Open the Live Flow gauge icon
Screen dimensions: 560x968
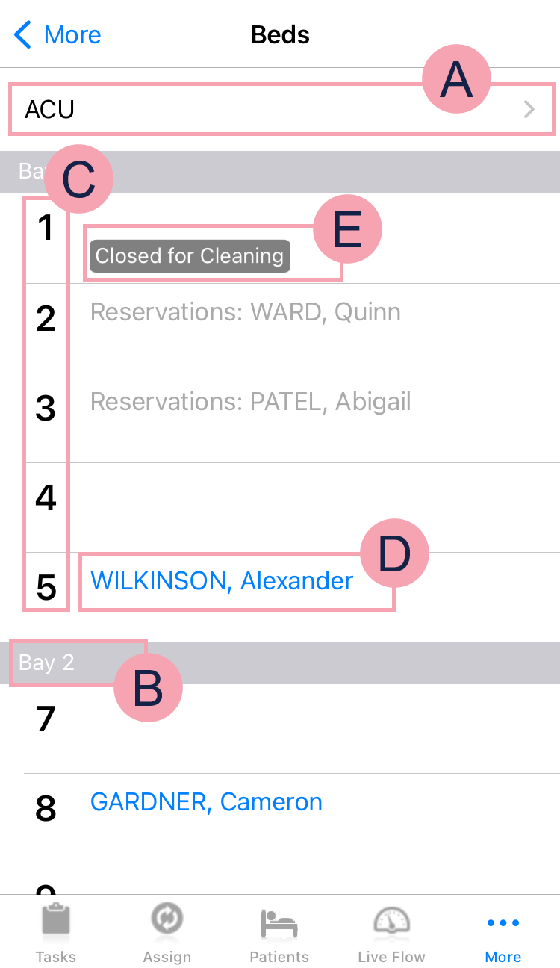[x=391, y=921]
